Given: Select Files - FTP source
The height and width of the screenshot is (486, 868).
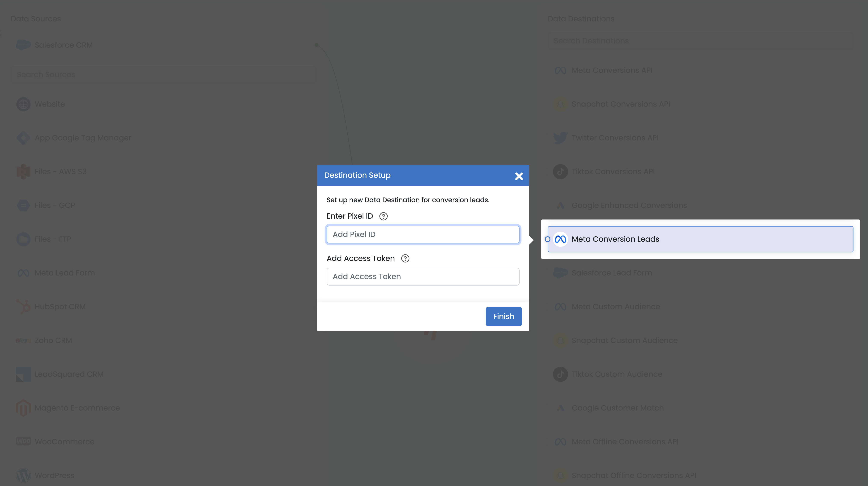Looking at the screenshot, I should click(x=163, y=239).
